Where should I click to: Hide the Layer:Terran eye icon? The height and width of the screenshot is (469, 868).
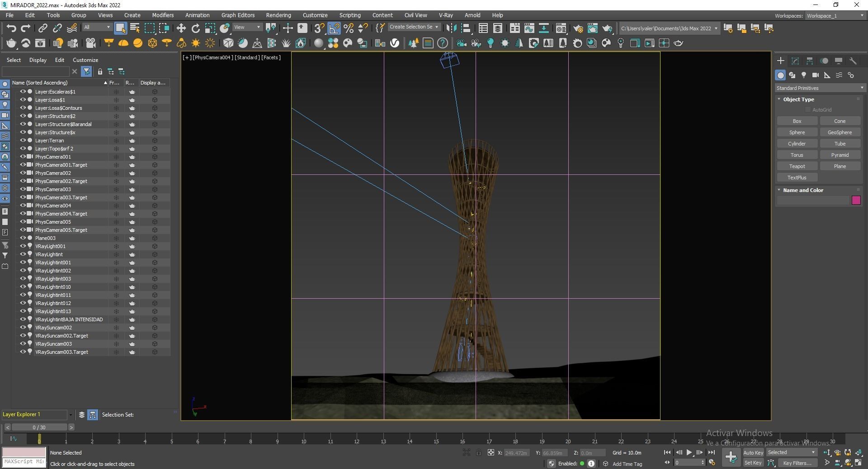[23, 141]
